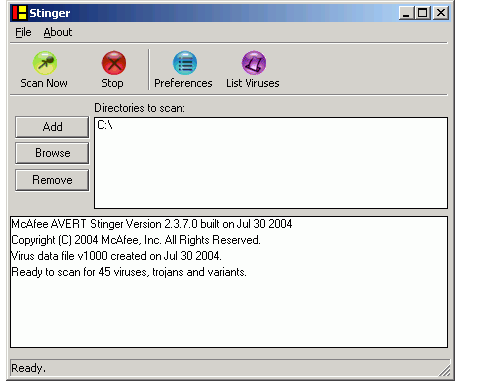Click the Add button
495x382 pixels.
click(x=52, y=127)
